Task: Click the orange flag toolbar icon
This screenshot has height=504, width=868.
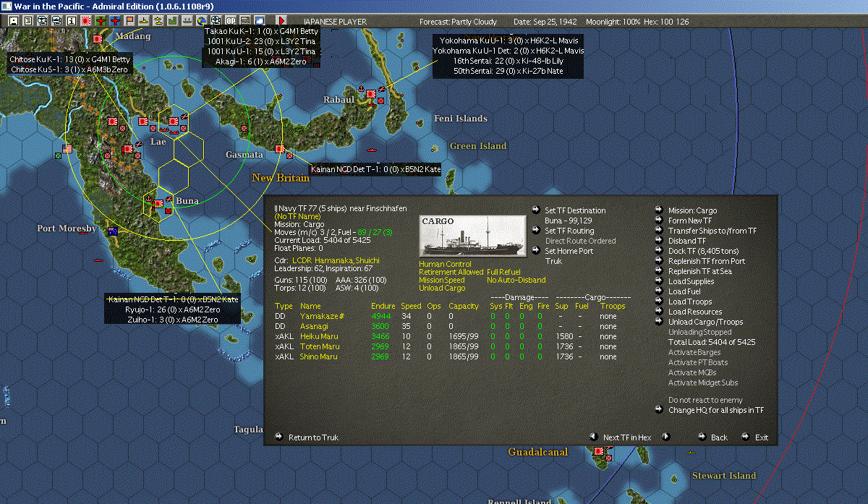Action: [x=129, y=21]
